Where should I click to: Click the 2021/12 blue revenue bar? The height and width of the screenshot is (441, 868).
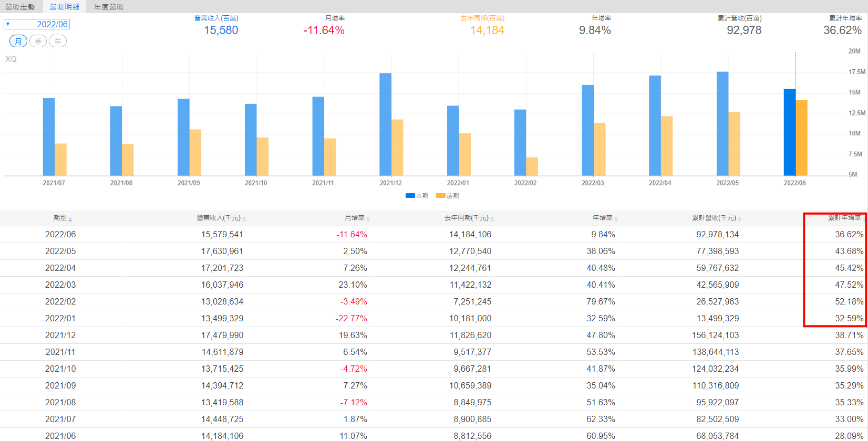point(386,124)
